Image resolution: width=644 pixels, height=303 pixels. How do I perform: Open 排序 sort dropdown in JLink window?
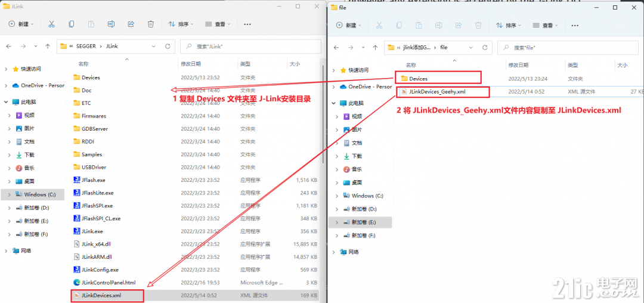click(x=181, y=24)
